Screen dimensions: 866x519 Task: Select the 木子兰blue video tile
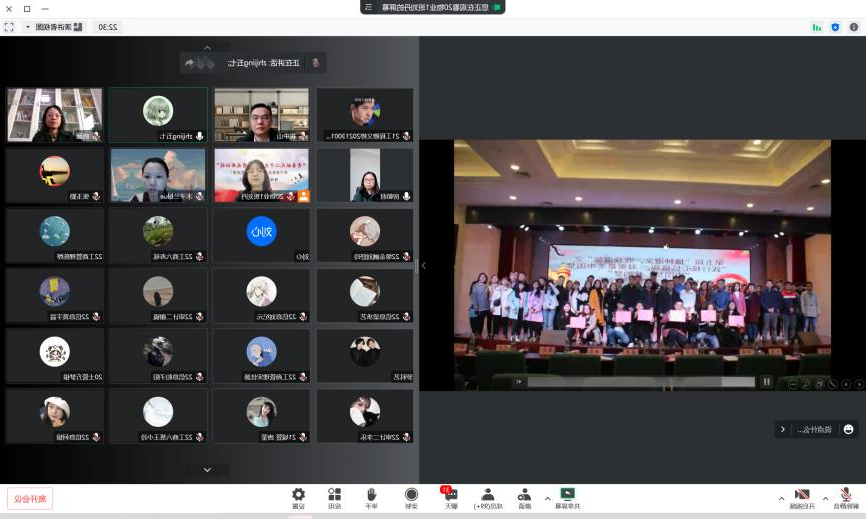coord(158,175)
